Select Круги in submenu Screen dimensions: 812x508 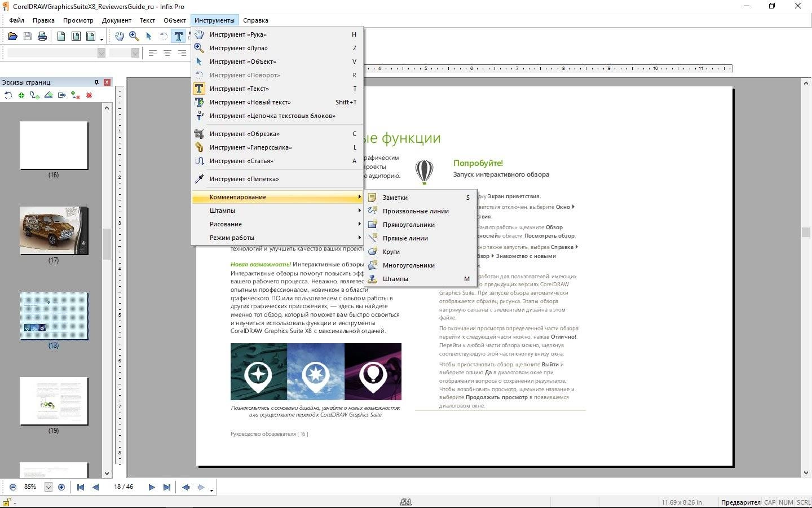(x=421, y=252)
